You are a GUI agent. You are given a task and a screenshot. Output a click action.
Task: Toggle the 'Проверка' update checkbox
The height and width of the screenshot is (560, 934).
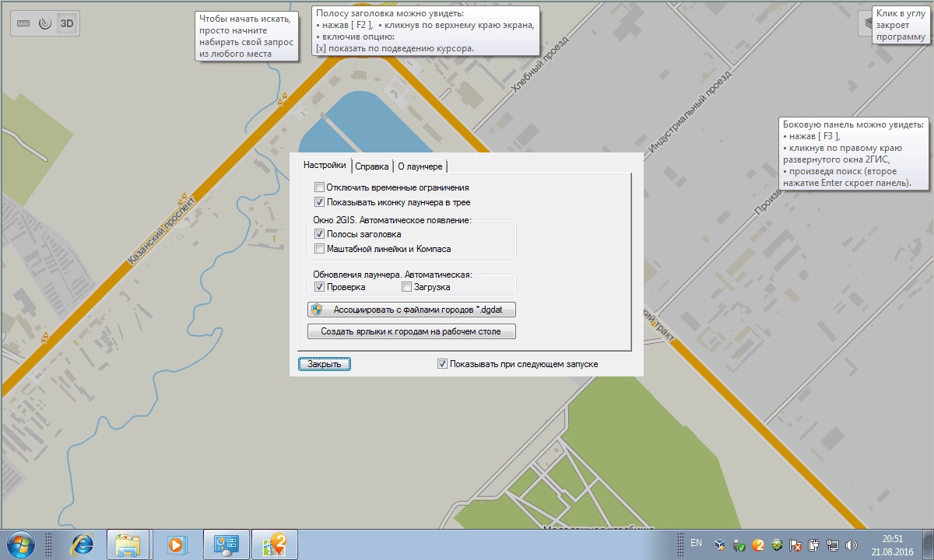click(319, 287)
